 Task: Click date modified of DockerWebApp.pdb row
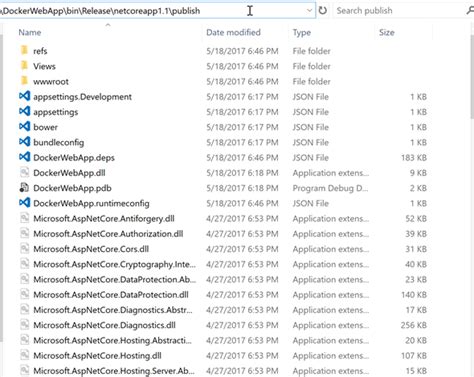[x=242, y=188]
